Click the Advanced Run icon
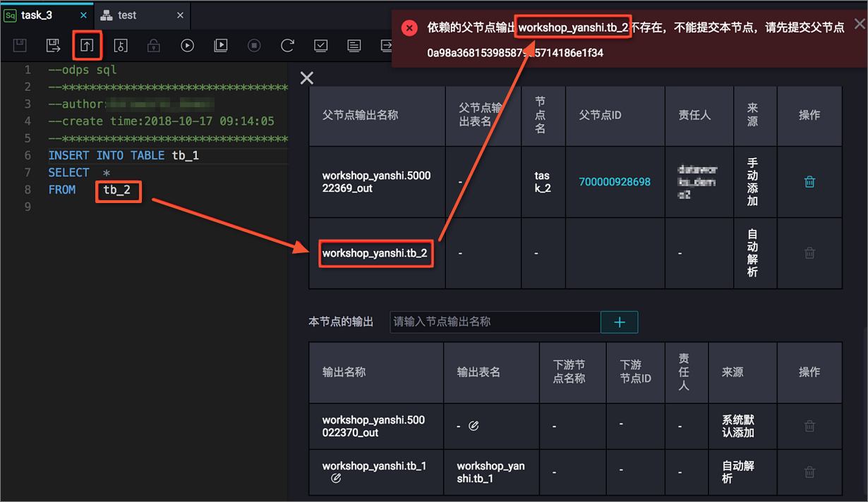The width and height of the screenshot is (868, 502). pos(221,46)
